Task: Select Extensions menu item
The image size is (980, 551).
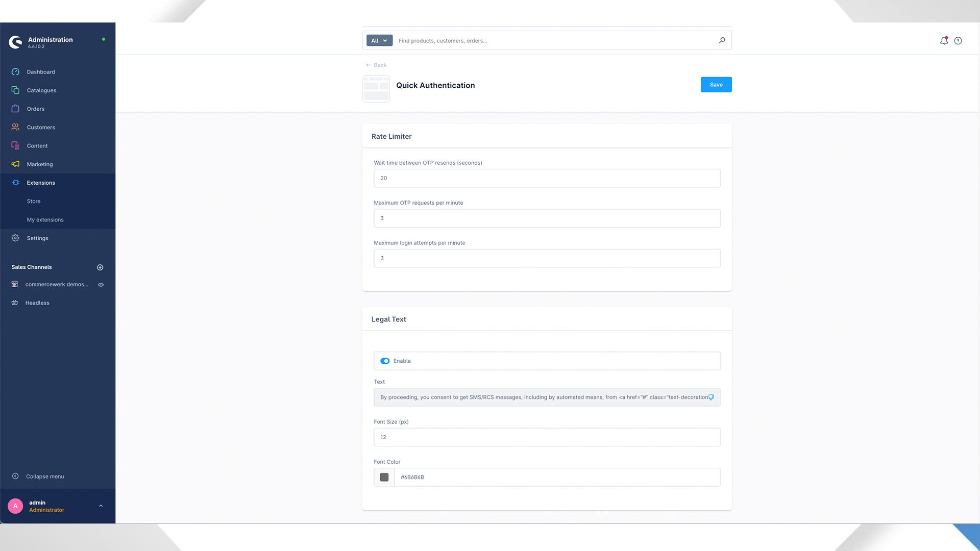Action: (41, 183)
